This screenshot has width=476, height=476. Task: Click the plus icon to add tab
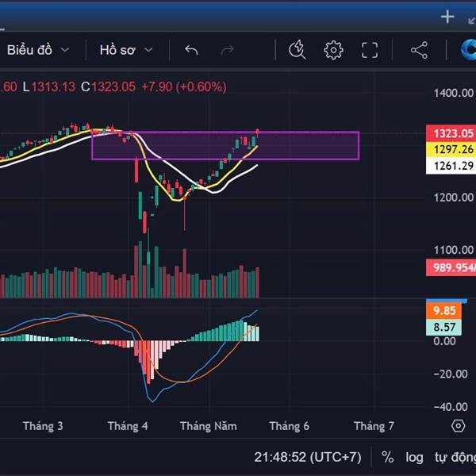coord(447,17)
